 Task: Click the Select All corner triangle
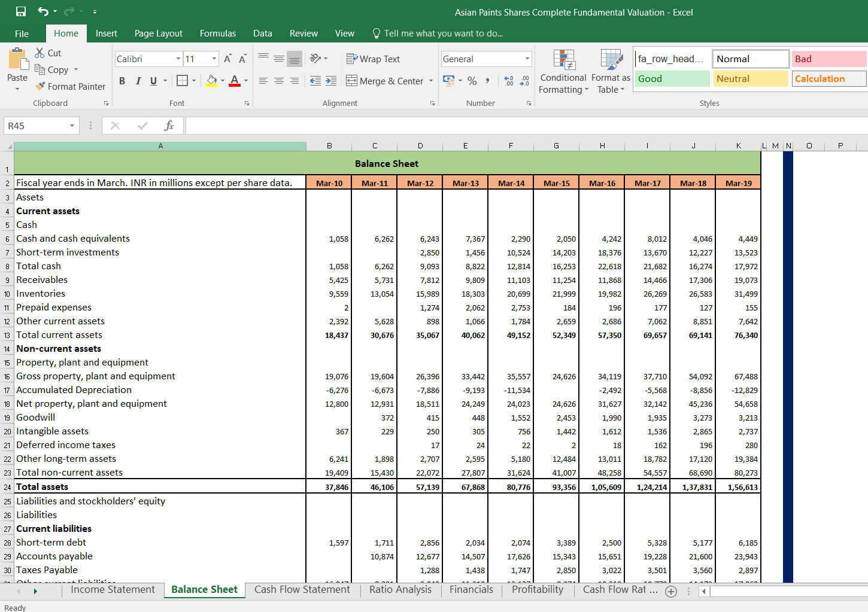point(8,146)
